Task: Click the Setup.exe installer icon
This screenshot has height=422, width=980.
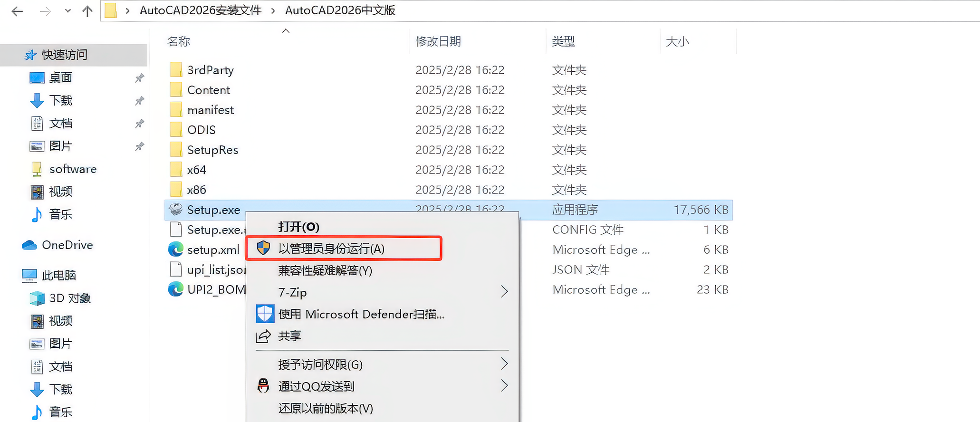Action: (x=176, y=210)
